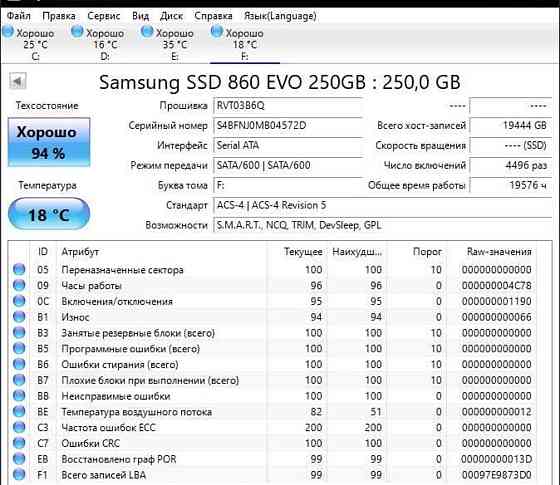
Task: Select the Программные ошибки (всего) row
Action: pyautogui.click(x=272, y=348)
